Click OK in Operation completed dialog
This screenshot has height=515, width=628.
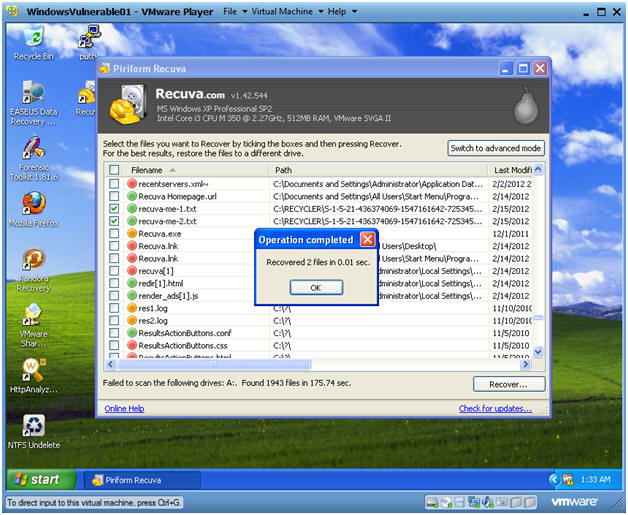point(316,288)
